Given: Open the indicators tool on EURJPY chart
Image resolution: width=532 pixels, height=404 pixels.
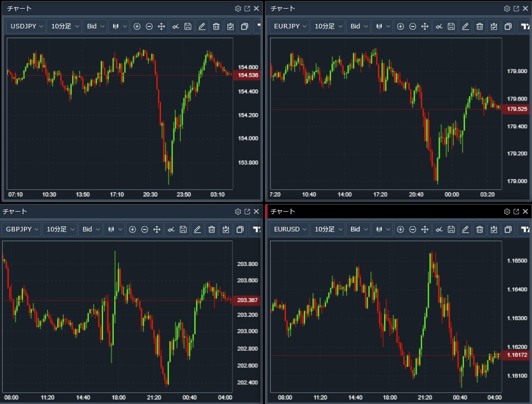Looking at the screenshot, I should point(439,26).
